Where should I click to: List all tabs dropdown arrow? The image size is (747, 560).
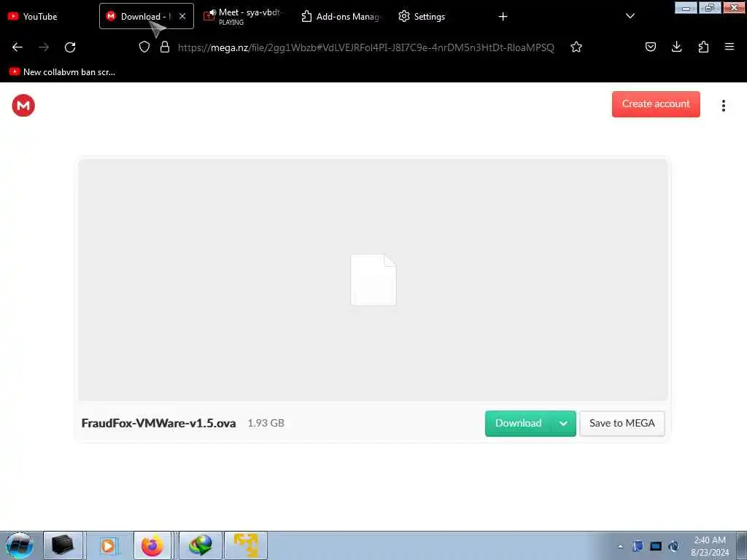630,16
